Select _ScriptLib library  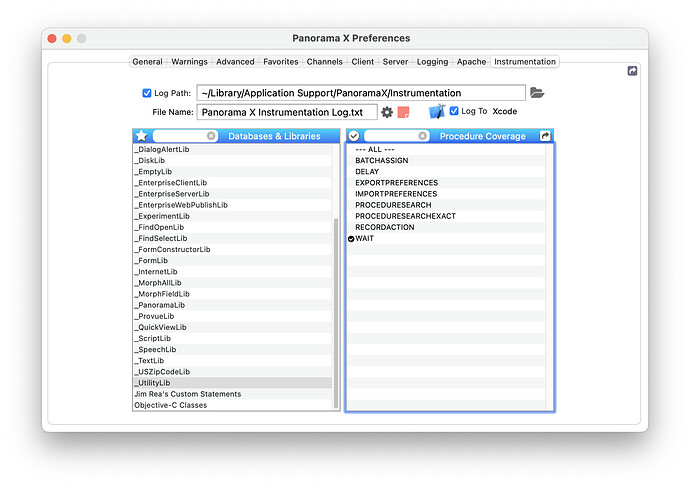[x=232, y=338]
